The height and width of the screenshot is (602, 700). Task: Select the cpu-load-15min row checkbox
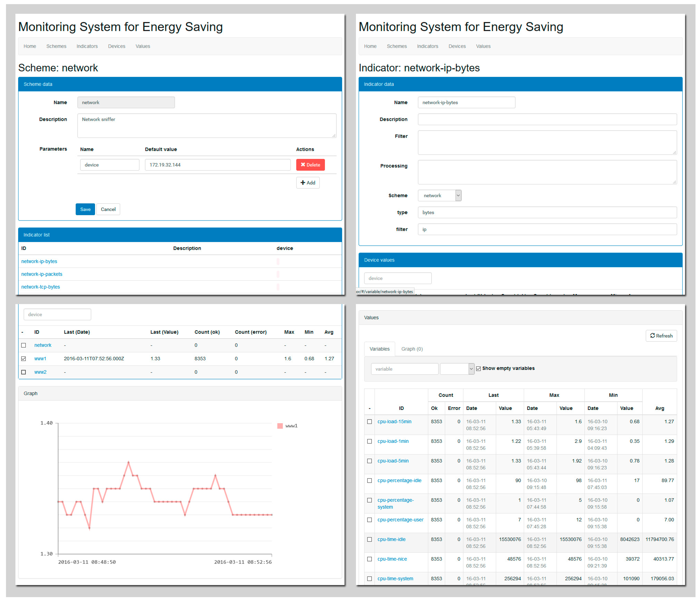pos(369,422)
